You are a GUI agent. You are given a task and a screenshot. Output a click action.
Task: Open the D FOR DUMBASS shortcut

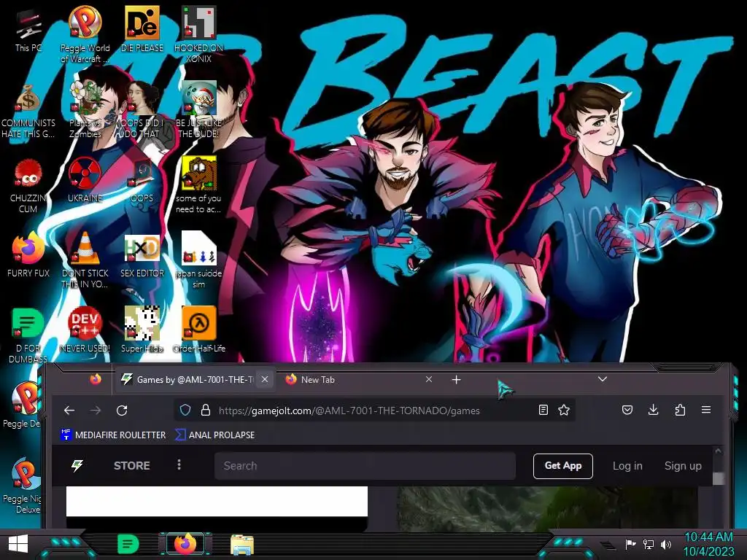click(28, 335)
